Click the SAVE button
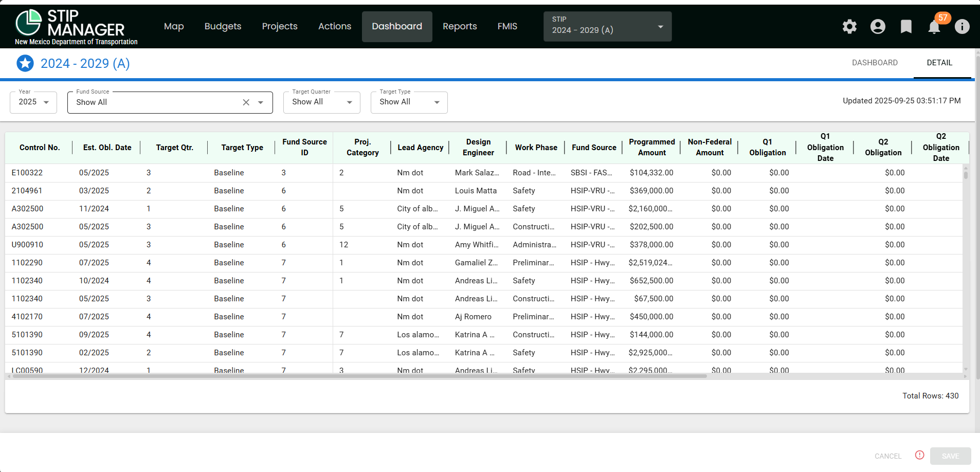 pyautogui.click(x=950, y=456)
